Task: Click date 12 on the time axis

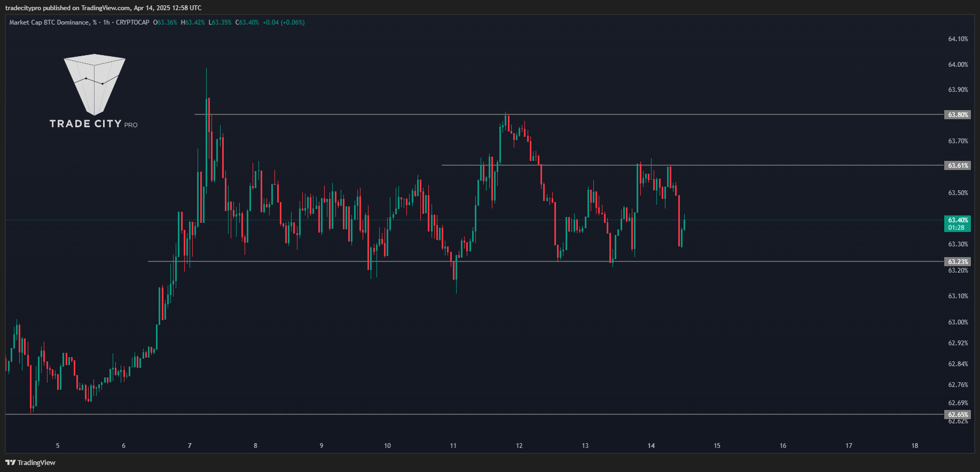Action: coord(519,446)
